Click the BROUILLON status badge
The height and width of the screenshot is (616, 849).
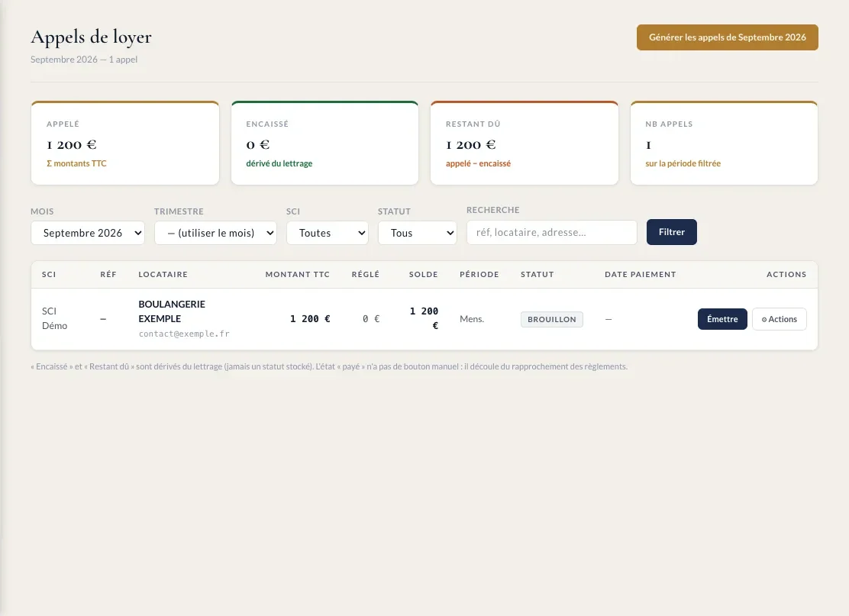coord(552,319)
